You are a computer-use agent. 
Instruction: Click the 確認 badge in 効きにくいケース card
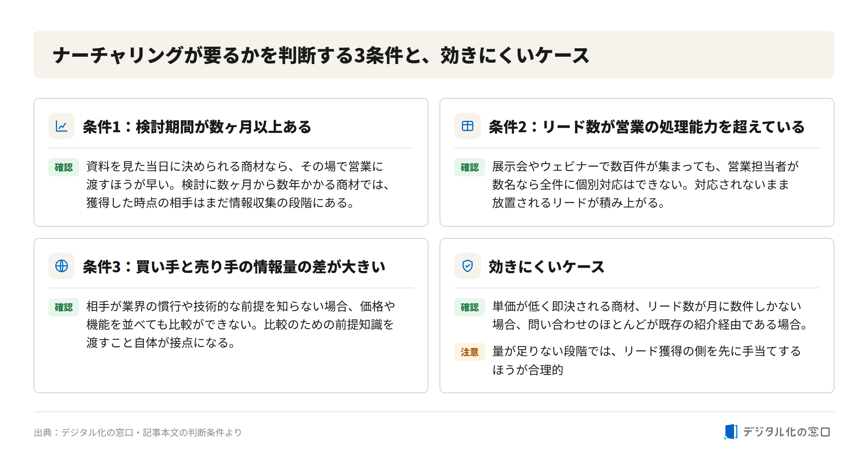[x=470, y=307]
